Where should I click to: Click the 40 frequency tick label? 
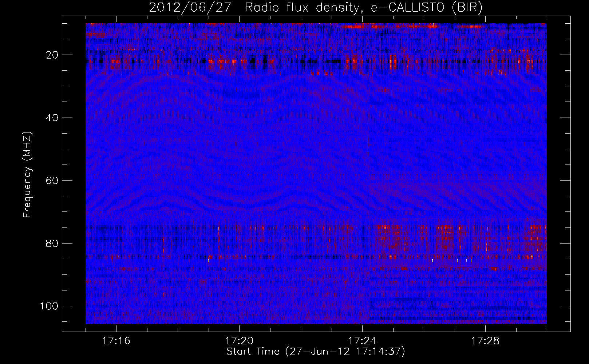tap(52, 118)
